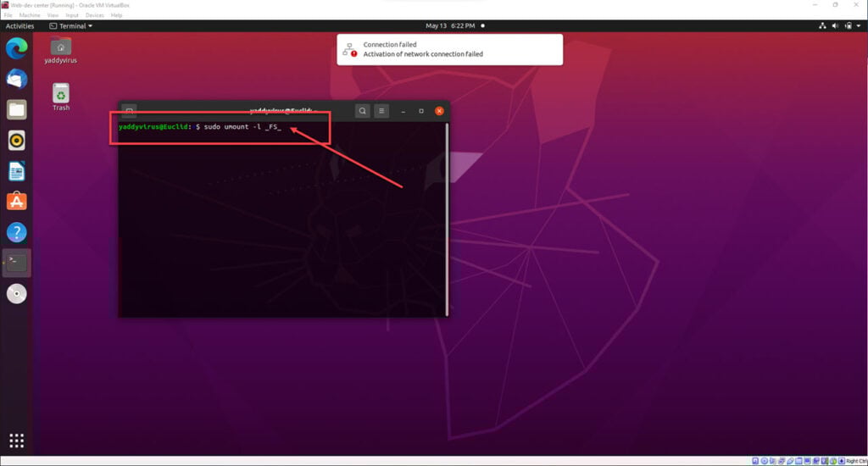Click the Activities button
868x466 pixels.
click(x=19, y=26)
